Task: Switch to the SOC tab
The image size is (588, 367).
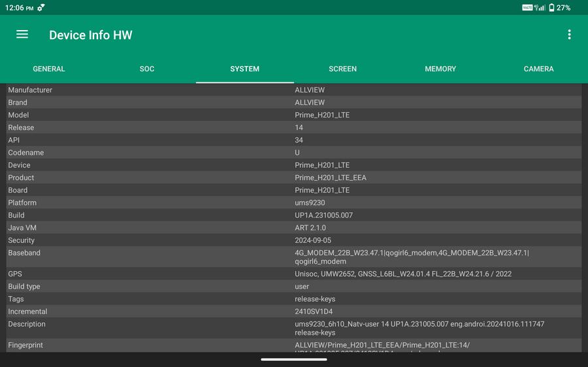Action: pos(147,69)
